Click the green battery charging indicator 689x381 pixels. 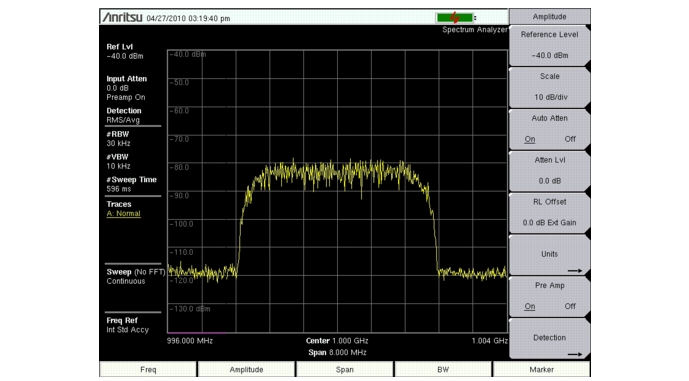(454, 18)
